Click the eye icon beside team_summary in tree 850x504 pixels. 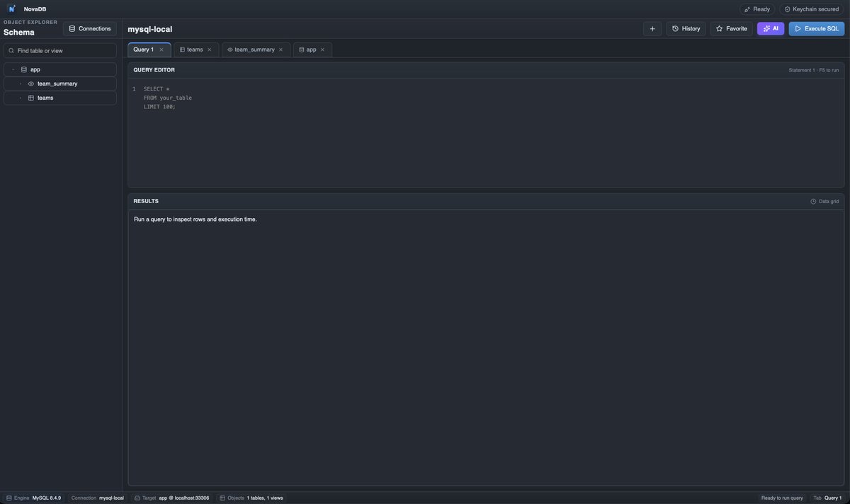pos(31,84)
